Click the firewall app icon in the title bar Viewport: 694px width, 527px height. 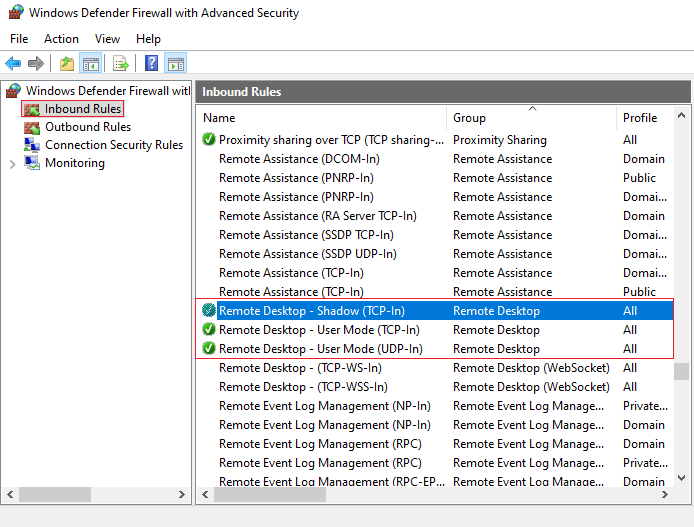click(16, 12)
